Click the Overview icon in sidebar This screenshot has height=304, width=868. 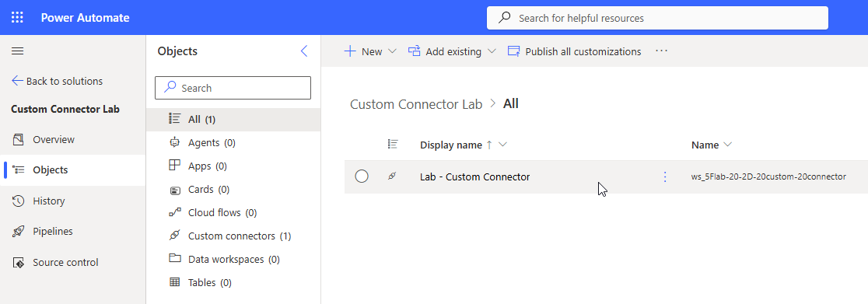(18, 139)
